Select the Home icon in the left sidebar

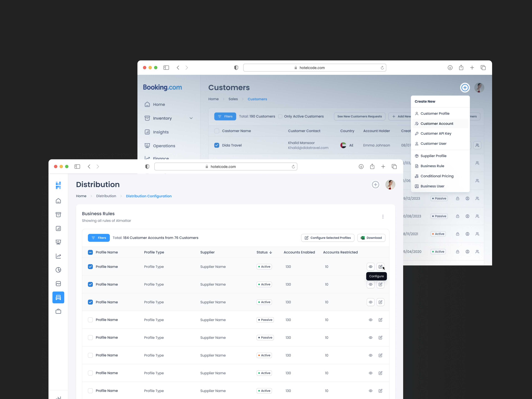58,201
